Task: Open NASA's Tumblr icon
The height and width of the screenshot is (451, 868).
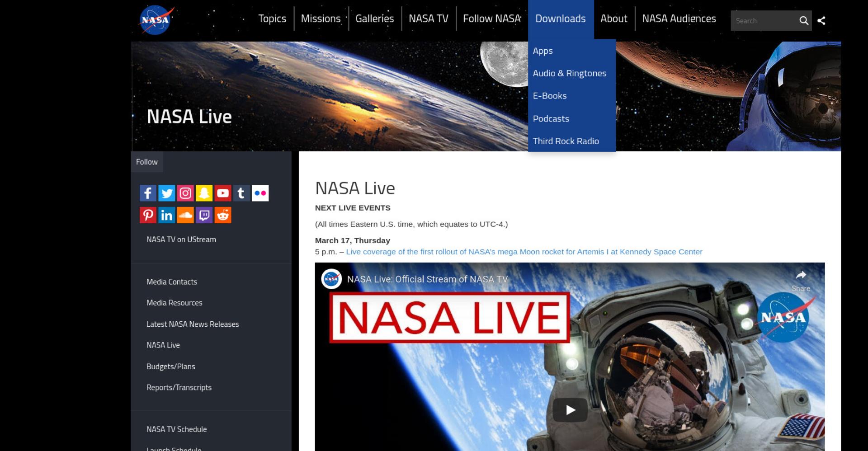Action: pyautogui.click(x=241, y=193)
